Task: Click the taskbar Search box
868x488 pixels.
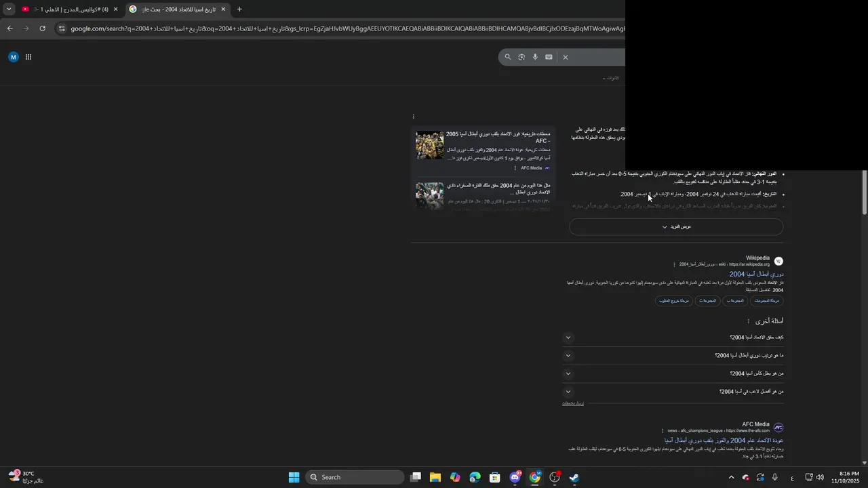Action: (x=356, y=477)
